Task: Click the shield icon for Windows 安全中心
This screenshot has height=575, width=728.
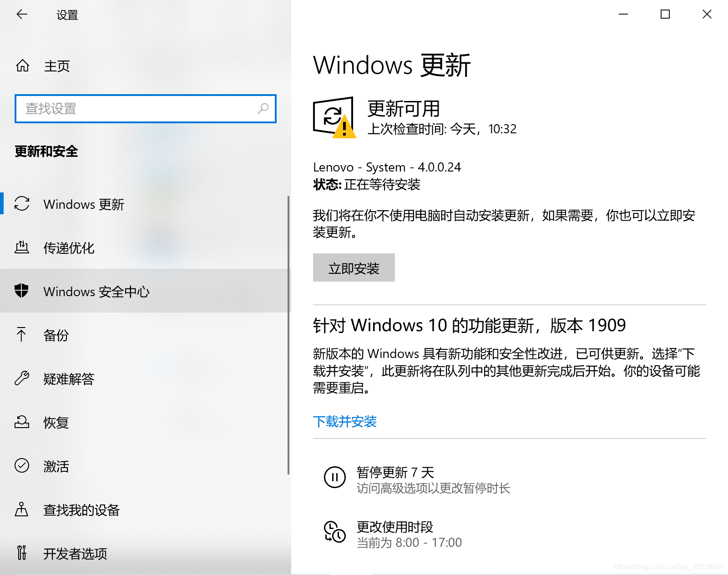Action: [22, 291]
